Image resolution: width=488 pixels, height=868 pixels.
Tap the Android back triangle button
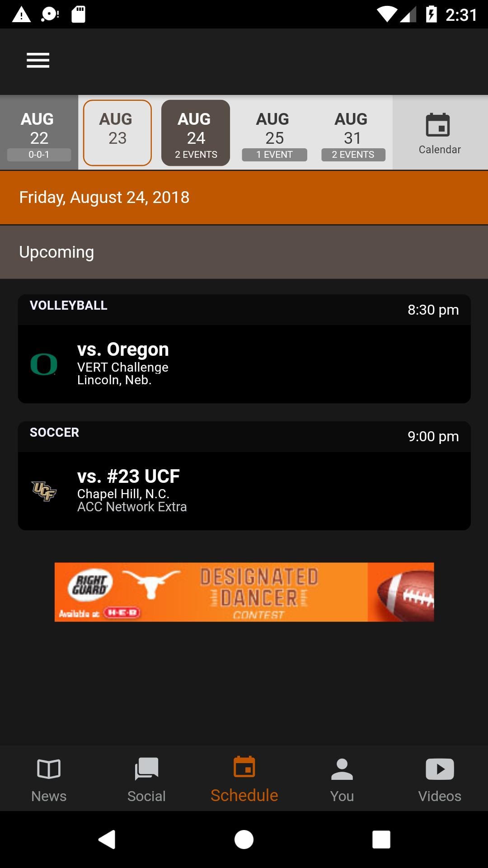[x=107, y=840]
